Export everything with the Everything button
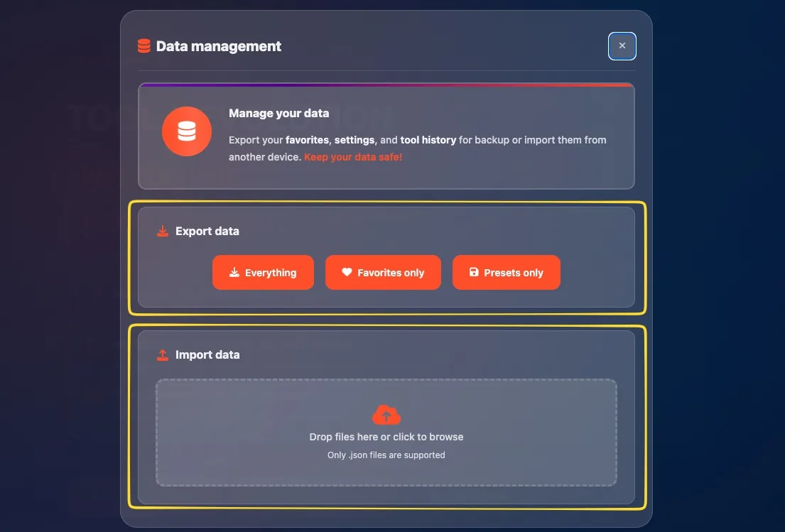785x532 pixels. [263, 272]
